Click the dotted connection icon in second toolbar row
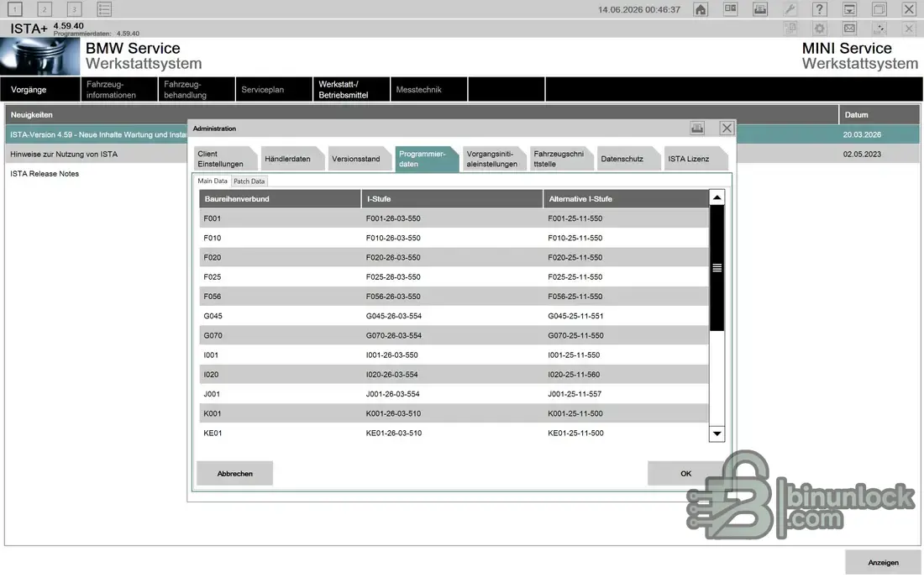The image size is (924, 578). pos(879,28)
